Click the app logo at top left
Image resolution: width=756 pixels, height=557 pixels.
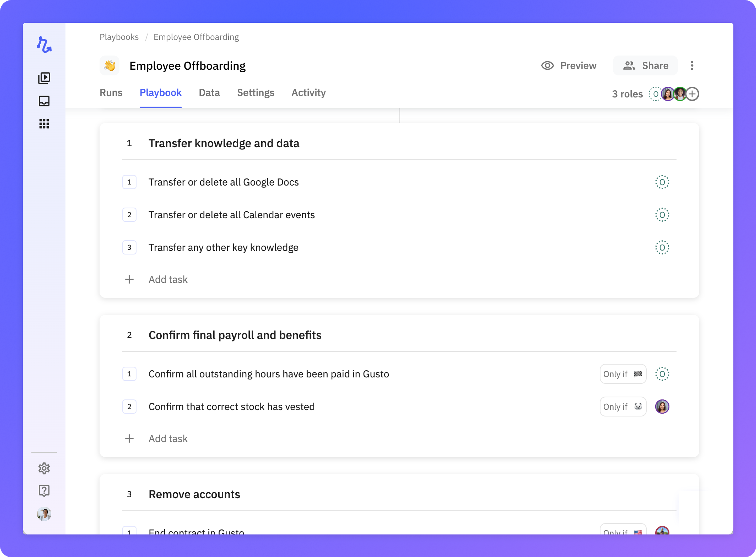point(44,44)
